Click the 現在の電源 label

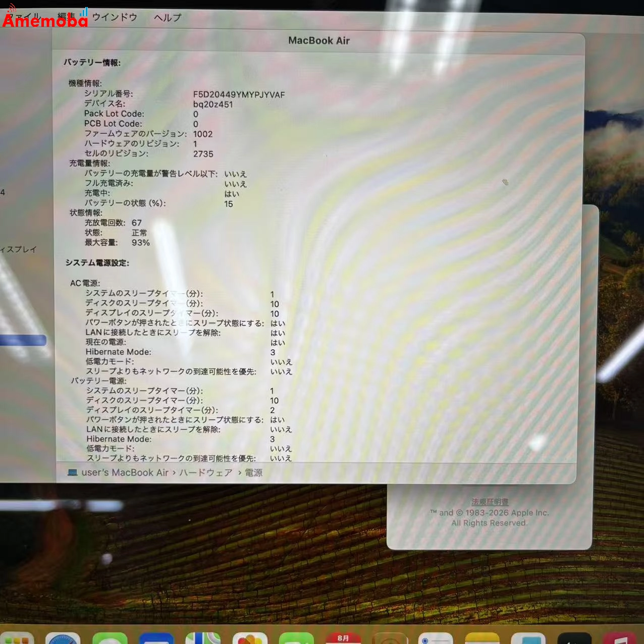tap(105, 342)
